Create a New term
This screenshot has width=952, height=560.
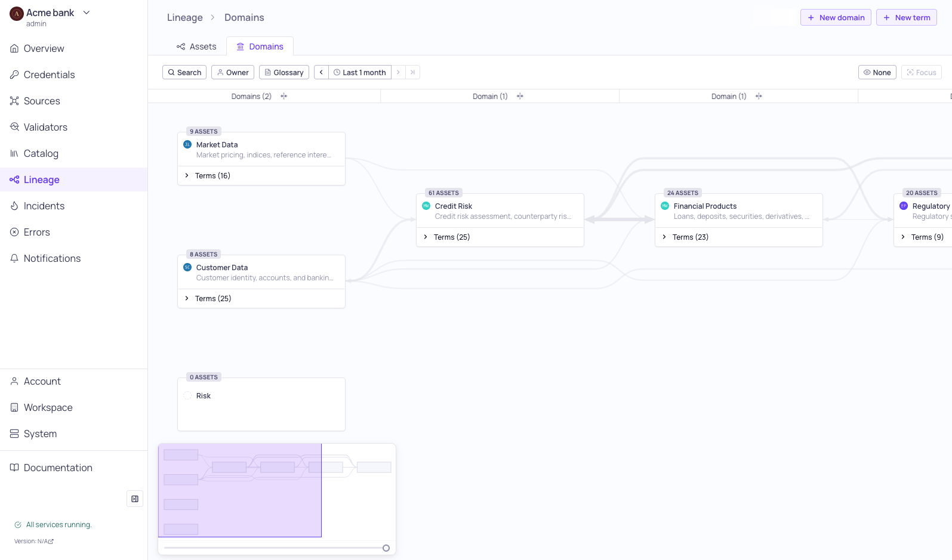pos(906,17)
